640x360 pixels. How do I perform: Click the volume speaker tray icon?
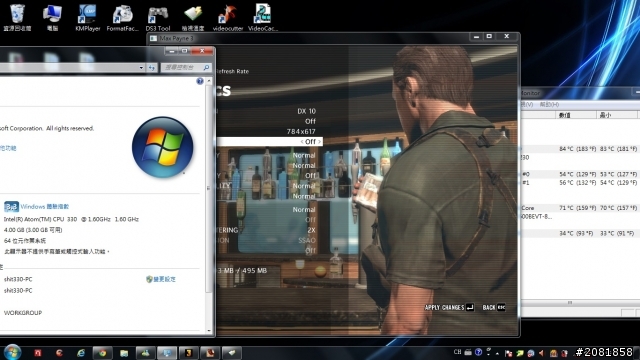point(541,353)
